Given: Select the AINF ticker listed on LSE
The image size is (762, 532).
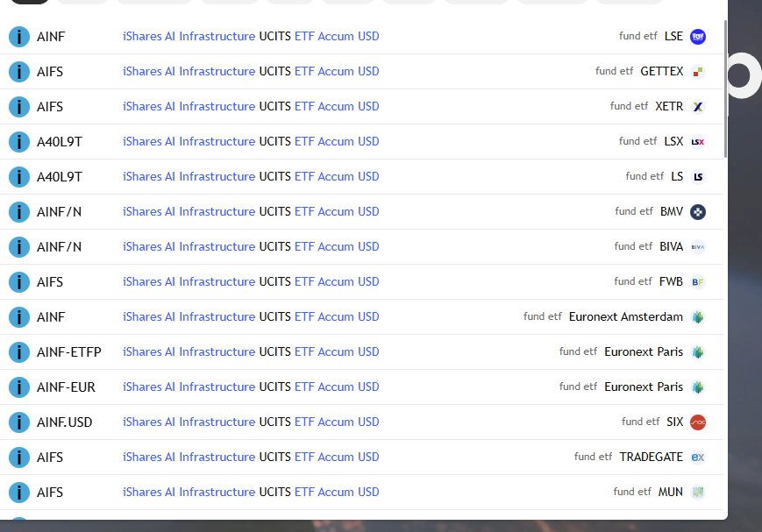Looking at the screenshot, I should [x=51, y=37].
